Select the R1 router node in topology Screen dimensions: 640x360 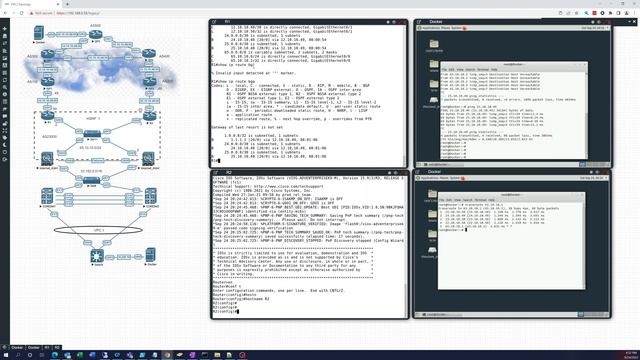tap(47, 116)
